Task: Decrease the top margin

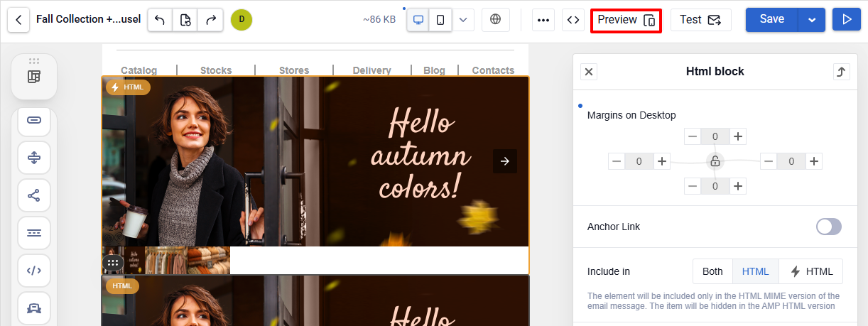Action: 693,136
